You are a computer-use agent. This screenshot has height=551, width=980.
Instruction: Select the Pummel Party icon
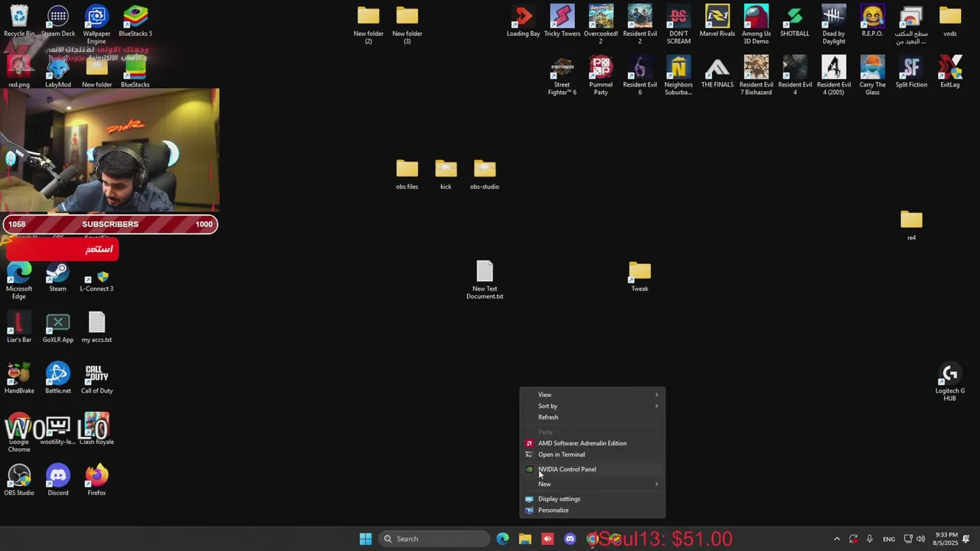point(601,76)
